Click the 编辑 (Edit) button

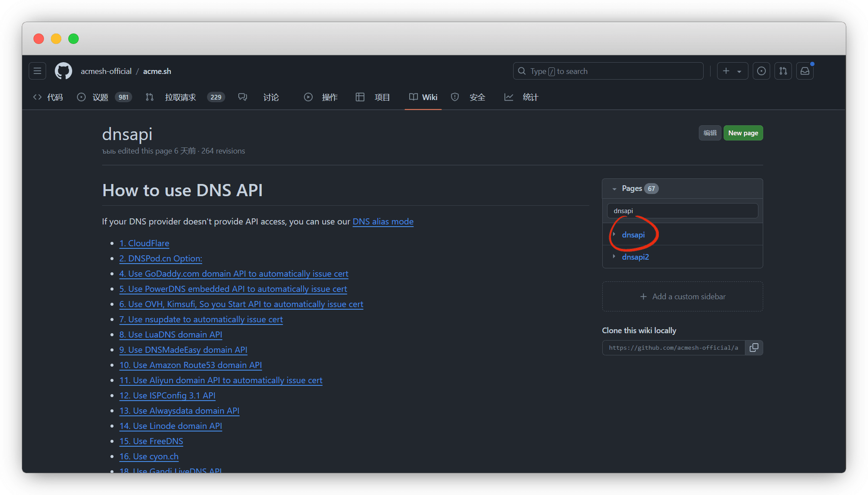click(710, 133)
